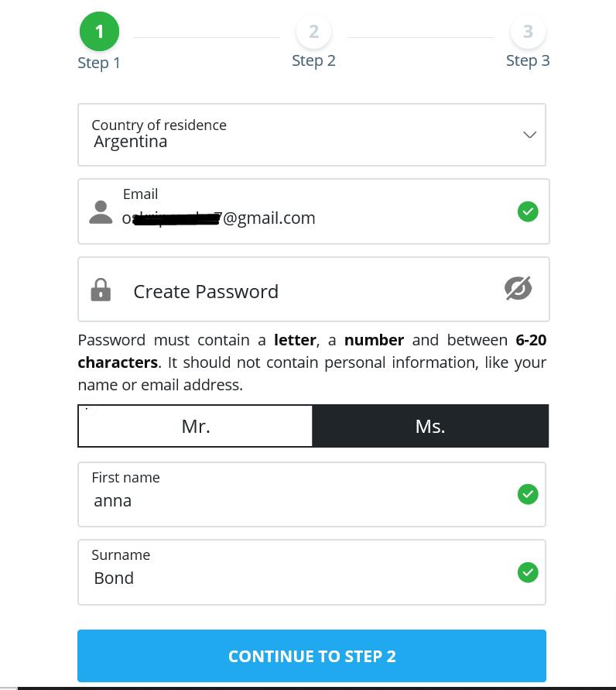Click the Step 3 circle indicator
616x690 pixels.
[528, 31]
